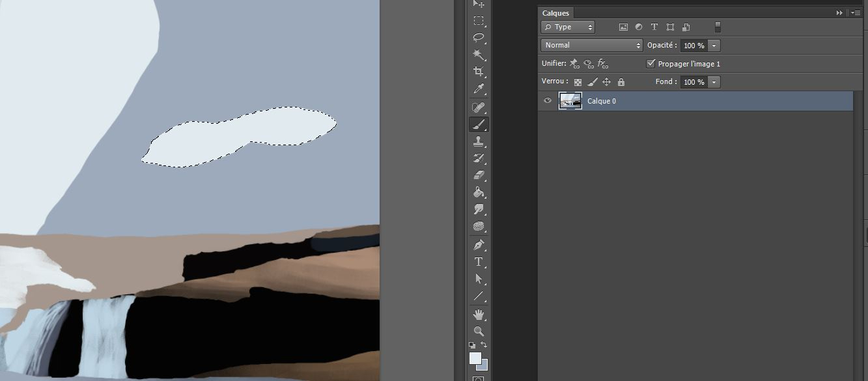Screen dimensions: 868x381
Task: Open the Opacité percentage dropdown arrow
Action: coord(714,46)
